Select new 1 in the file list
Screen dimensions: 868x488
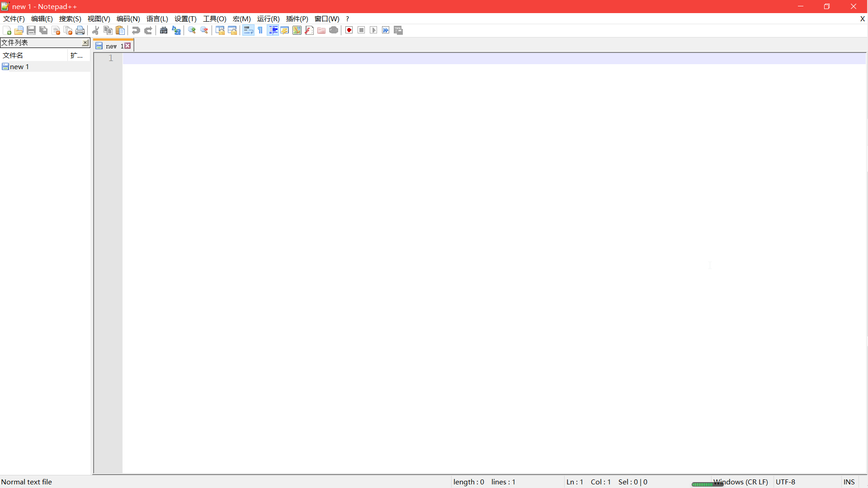19,66
